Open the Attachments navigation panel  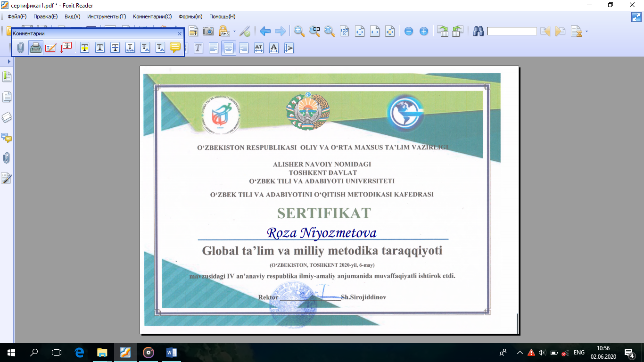(x=7, y=158)
